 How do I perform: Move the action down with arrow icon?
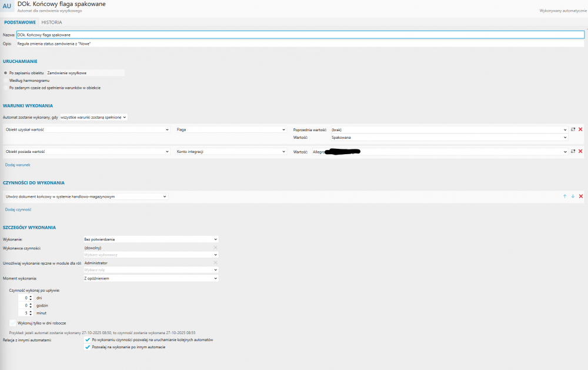point(573,196)
